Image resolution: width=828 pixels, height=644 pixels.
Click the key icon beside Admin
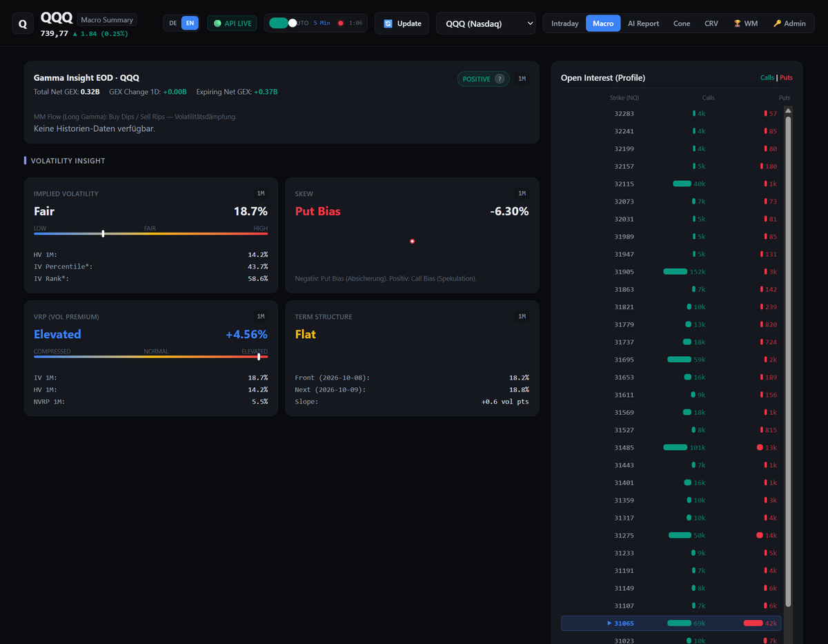pos(777,23)
